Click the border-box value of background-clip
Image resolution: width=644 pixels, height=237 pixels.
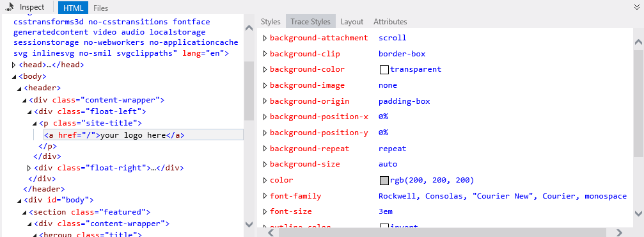(402, 54)
